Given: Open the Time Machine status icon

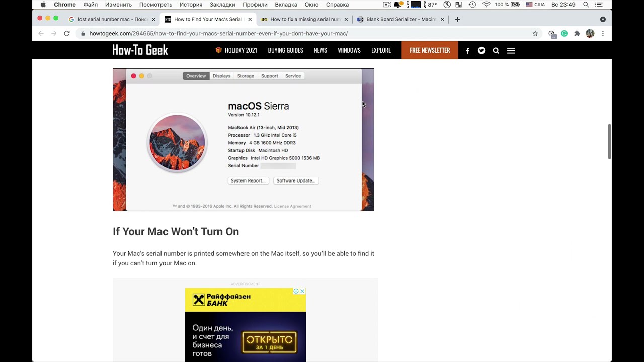Looking at the screenshot, I should pyautogui.click(x=472, y=5).
